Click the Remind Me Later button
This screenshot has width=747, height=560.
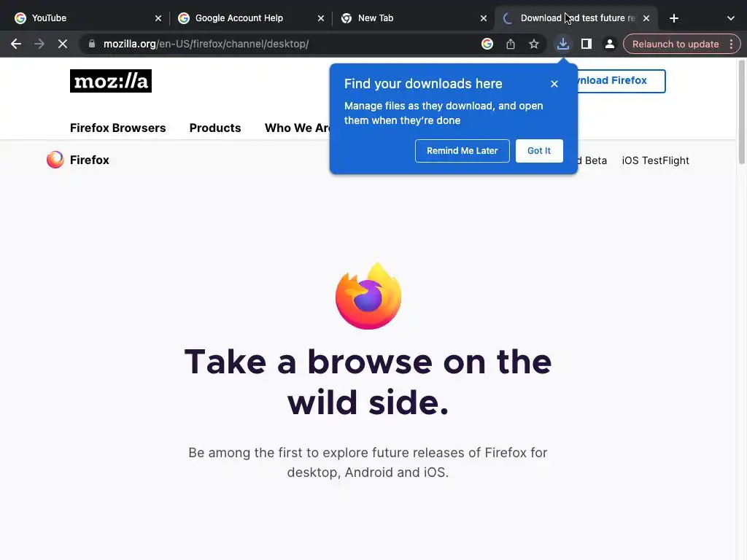click(x=462, y=151)
